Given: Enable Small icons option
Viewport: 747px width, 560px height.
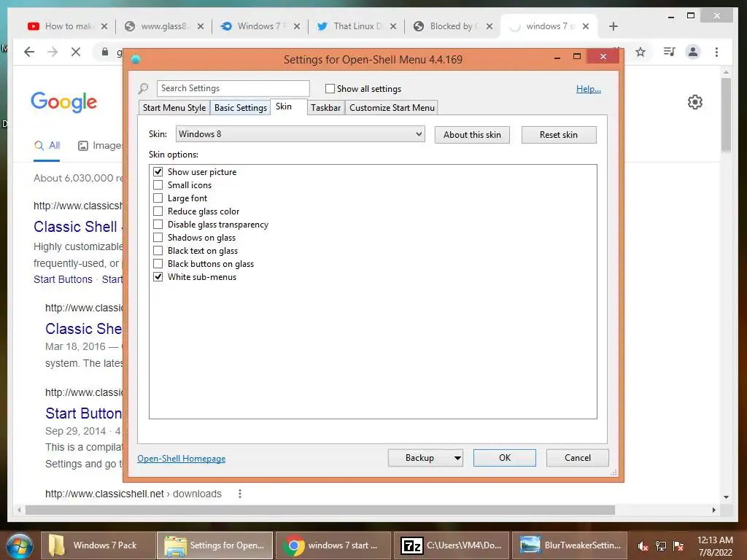Looking at the screenshot, I should [158, 184].
